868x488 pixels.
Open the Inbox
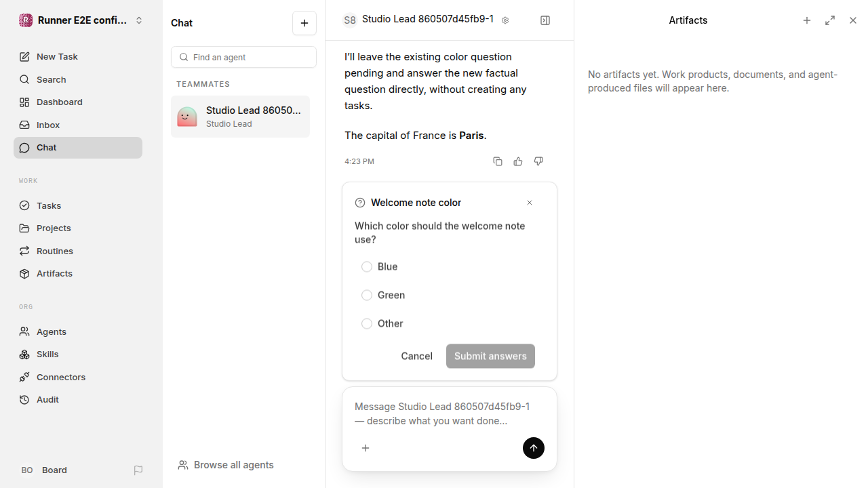[x=78, y=125]
